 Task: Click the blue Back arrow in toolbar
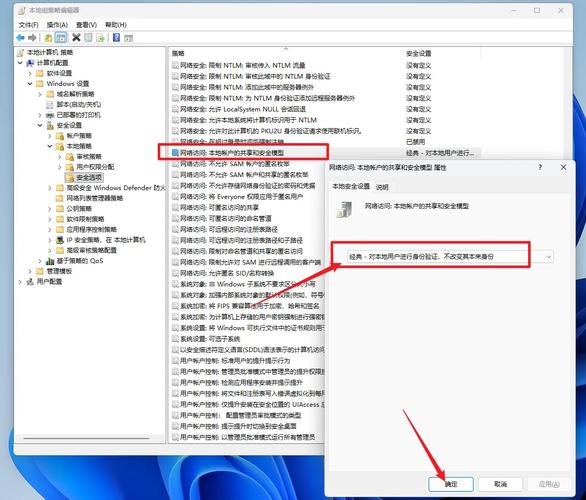(x=21, y=38)
